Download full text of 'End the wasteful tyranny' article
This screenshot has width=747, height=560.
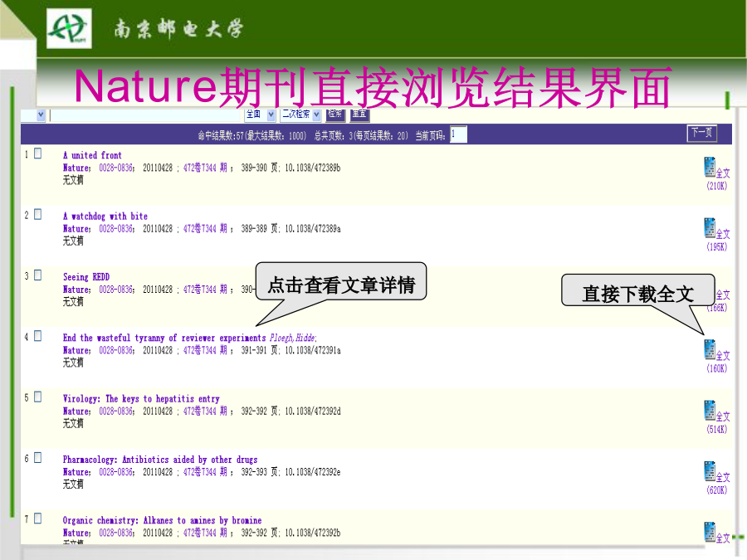tap(710, 349)
